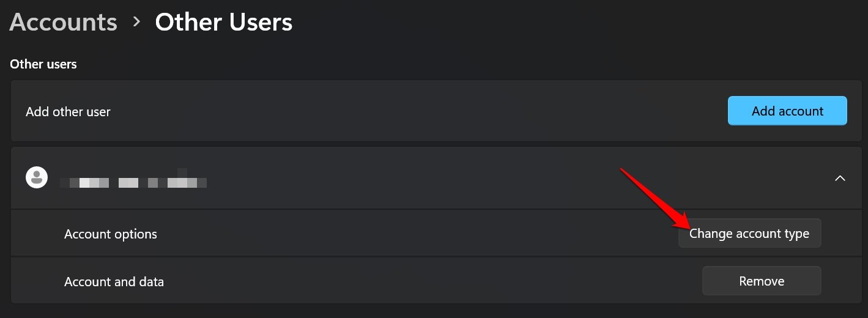Click the user profile avatar icon
Screen dimensions: 868x318
(x=37, y=177)
